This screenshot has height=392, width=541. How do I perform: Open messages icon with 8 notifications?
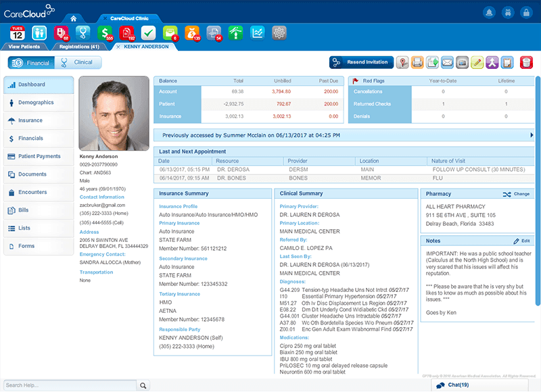click(170, 32)
